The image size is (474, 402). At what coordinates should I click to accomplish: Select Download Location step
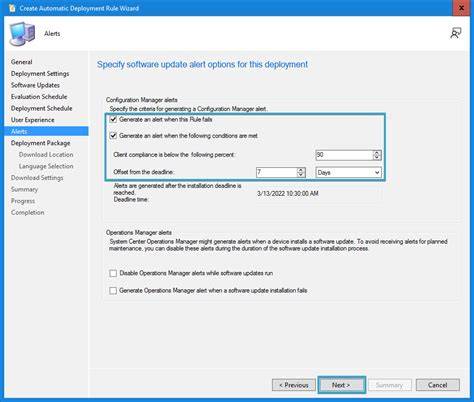coord(46,155)
